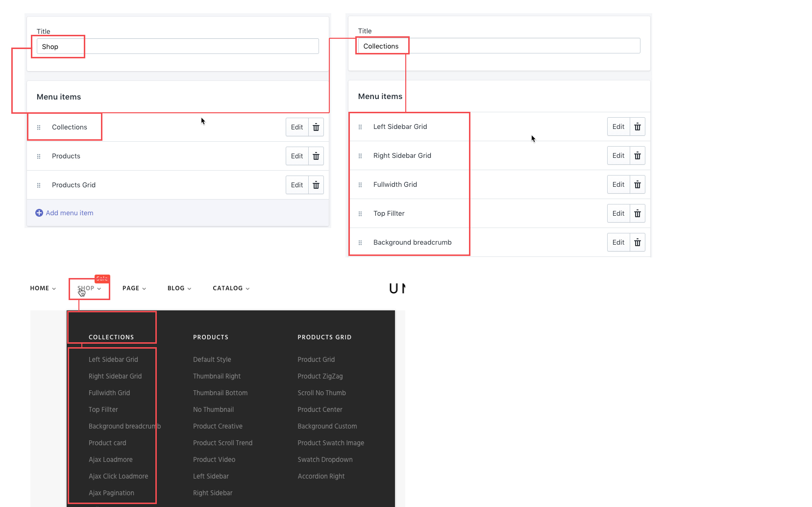Open Left Sidebar Grid in mega menu

click(113, 359)
